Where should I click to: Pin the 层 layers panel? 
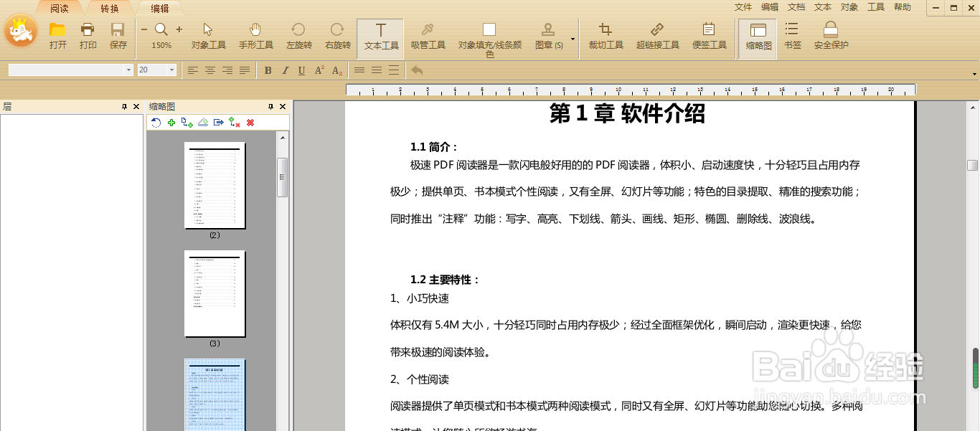point(125,106)
